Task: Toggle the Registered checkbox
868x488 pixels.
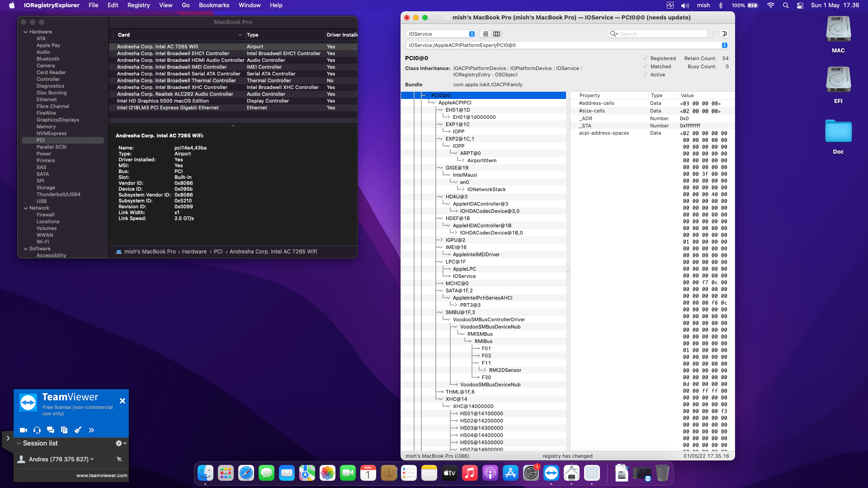Action: coord(645,58)
